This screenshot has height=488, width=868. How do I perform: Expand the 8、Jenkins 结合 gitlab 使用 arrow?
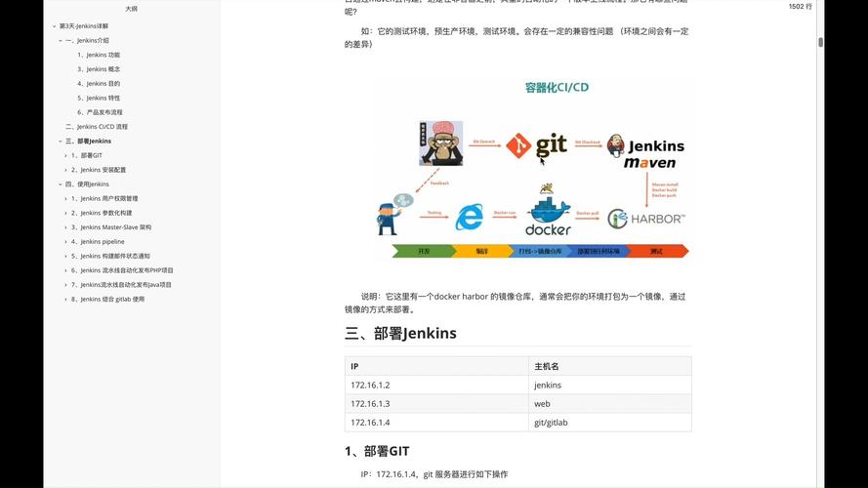click(x=65, y=300)
